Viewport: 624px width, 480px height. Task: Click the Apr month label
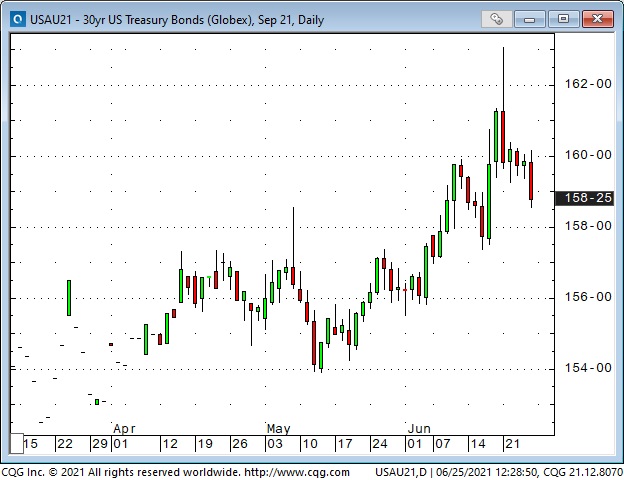124,429
